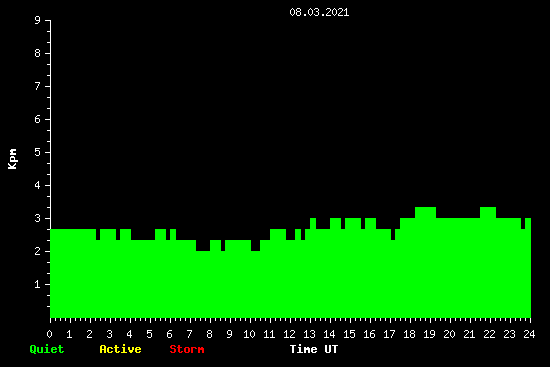The width and height of the screenshot is (550, 367).
Task: Click the raised green peak near hour 22
Action: [488, 212]
